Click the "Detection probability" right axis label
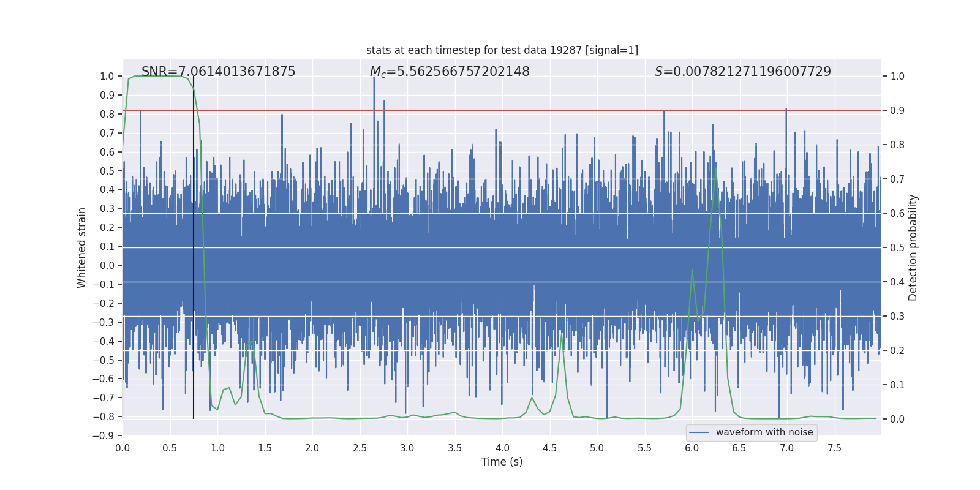The height and width of the screenshot is (490, 980). pyautogui.click(x=913, y=247)
